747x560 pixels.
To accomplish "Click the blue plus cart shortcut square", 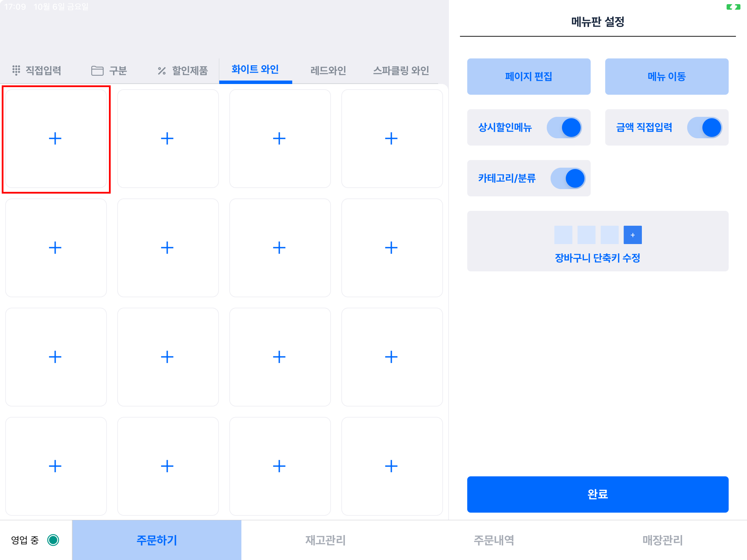I will tap(633, 235).
